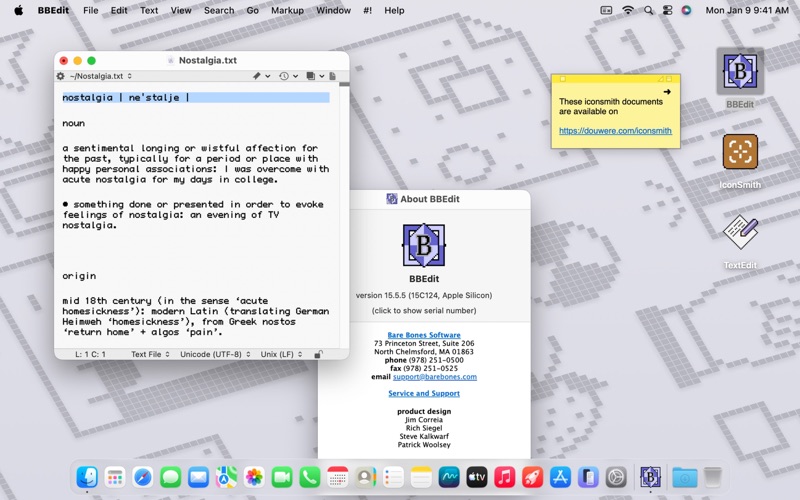Screen dimensions: 800x500
Task: Click the BBEdit icon in the Dock
Action: pyautogui.click(x=651, y=478)
